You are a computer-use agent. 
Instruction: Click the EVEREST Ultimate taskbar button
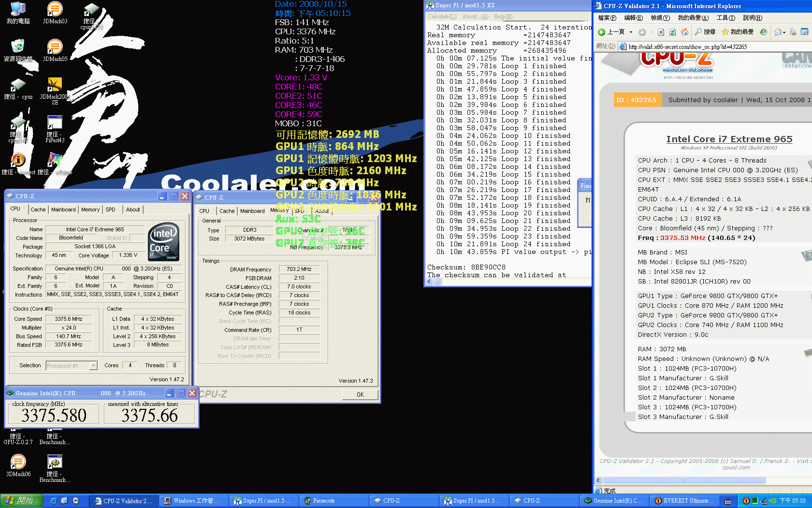(684, 501)
